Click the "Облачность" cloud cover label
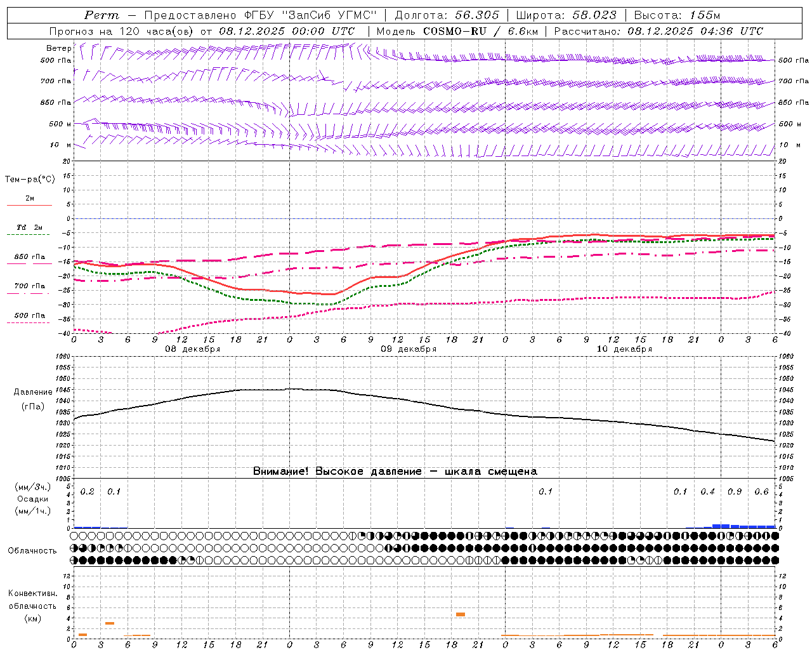The height and width of the screenshot is (650, 812). pos(32,551)
